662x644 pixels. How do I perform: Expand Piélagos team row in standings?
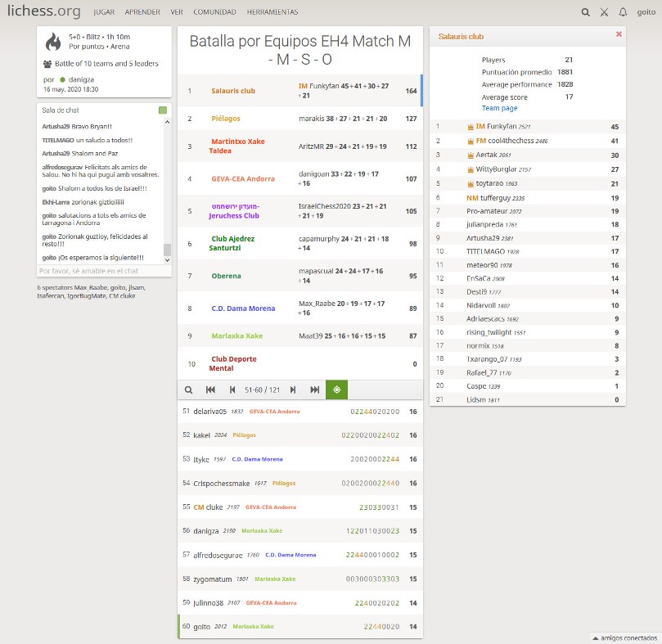226,119
